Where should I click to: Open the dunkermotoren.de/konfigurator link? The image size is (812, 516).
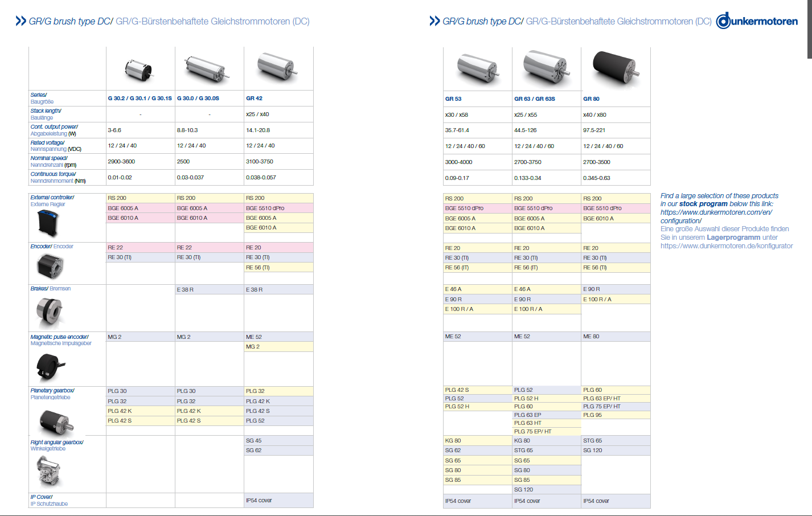[726, 246]
